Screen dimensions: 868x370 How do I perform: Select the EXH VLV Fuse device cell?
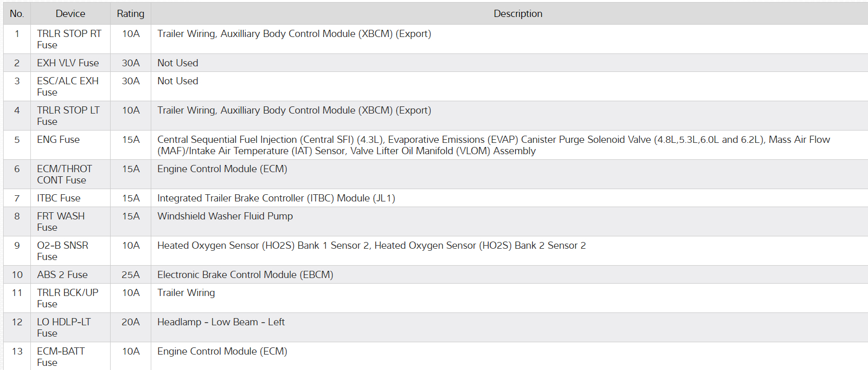[x=68, y=63]
